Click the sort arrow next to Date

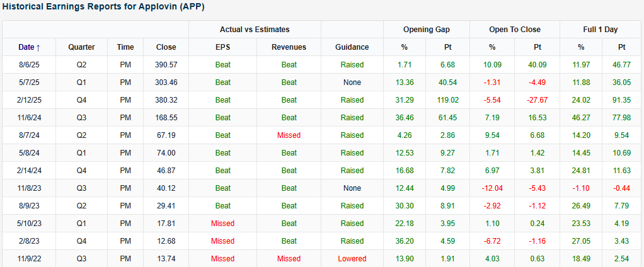pos(38,47)
